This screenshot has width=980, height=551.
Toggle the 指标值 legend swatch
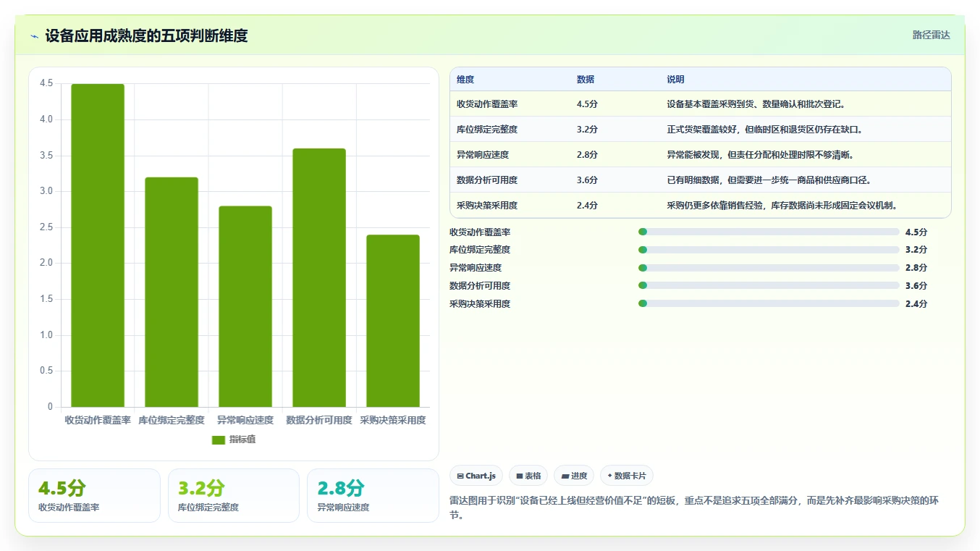(x=219, y=439)
